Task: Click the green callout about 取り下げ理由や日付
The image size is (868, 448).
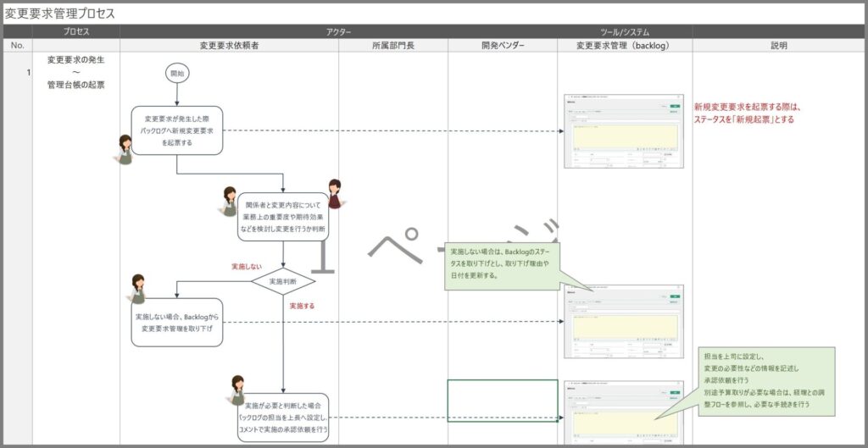Action: coord(502,263)
